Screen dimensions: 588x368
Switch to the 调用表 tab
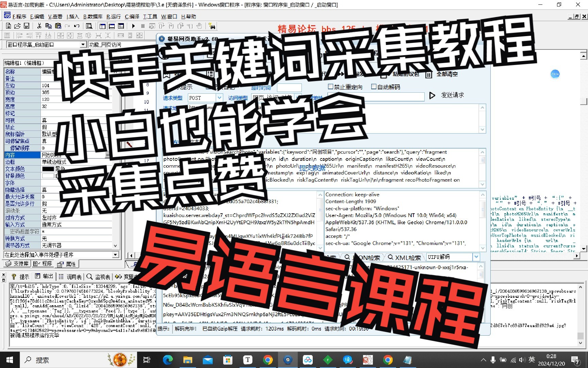[70, 276]
